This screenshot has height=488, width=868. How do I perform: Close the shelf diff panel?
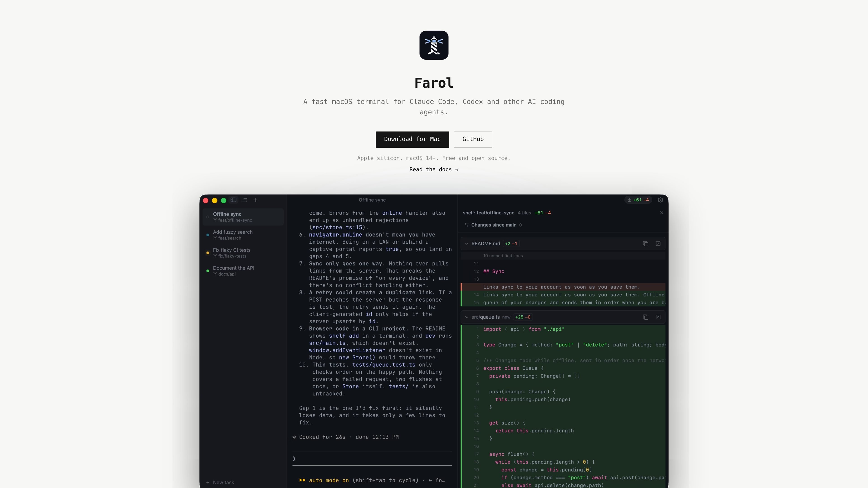tap(661, 213)
